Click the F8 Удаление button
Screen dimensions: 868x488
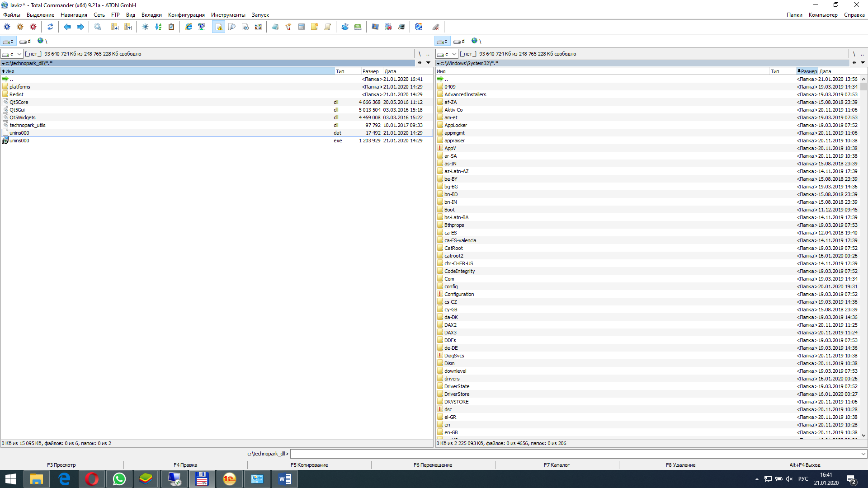click(x=681, y=465)
